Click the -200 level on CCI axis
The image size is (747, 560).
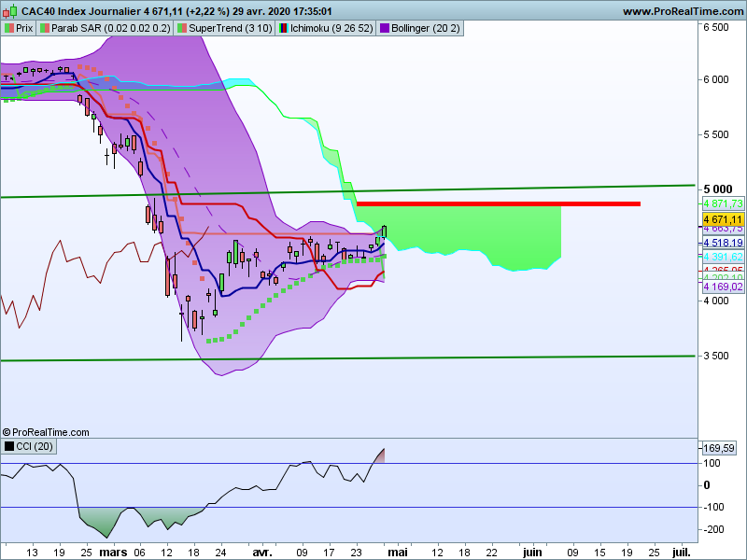[713, 529]
